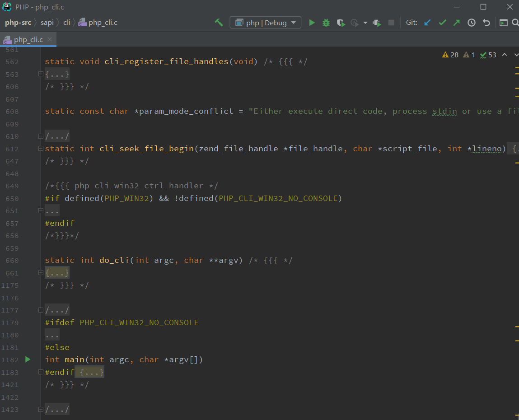Click cli breadcrumb
This screenshot has height=420, width=519.
(67, 23)
